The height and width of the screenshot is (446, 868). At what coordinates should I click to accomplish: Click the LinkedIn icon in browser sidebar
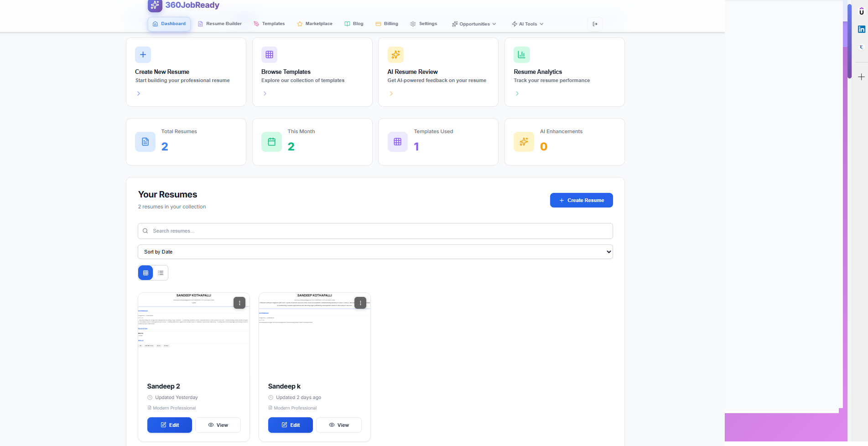tap(862, 29)
